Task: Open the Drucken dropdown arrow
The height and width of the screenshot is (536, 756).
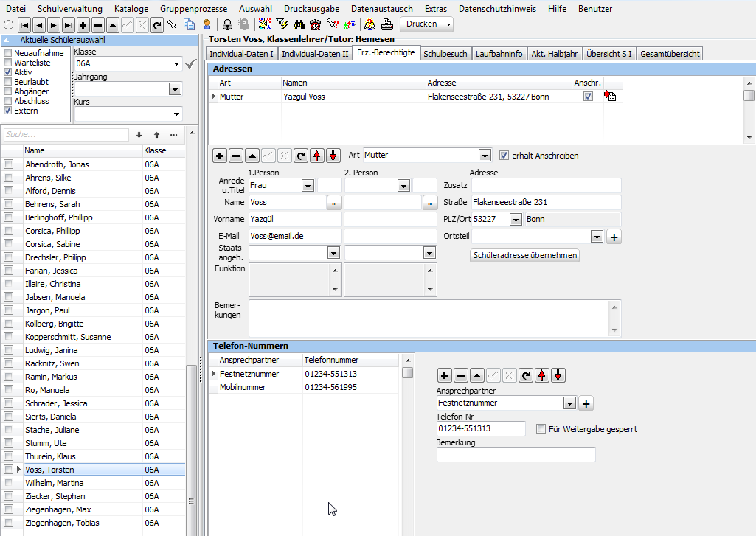Action: 449,24
